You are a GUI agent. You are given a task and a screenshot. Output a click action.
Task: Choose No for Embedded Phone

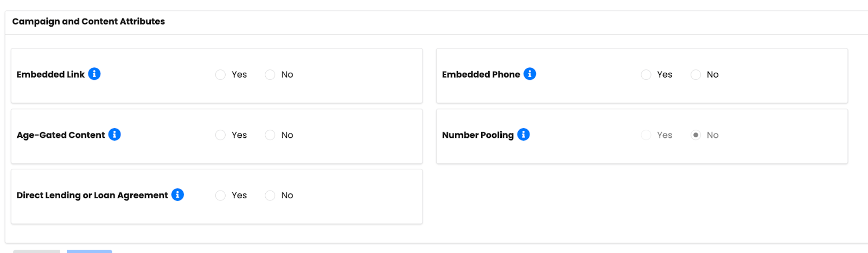coord(695,75)
